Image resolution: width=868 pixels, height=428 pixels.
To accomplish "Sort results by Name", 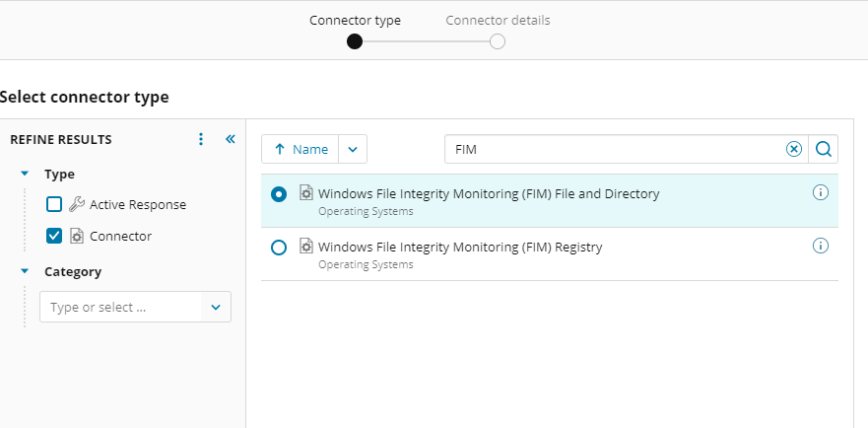I will [300, 149].
